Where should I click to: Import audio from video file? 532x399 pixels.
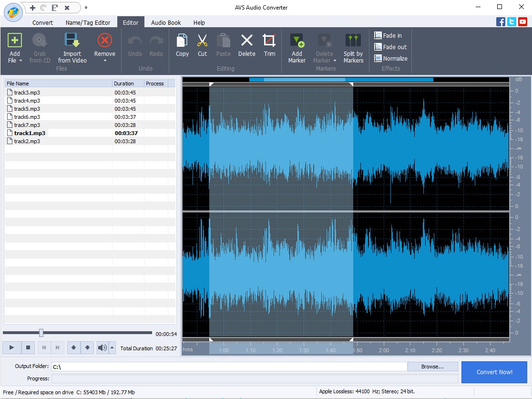coord(72,48)
